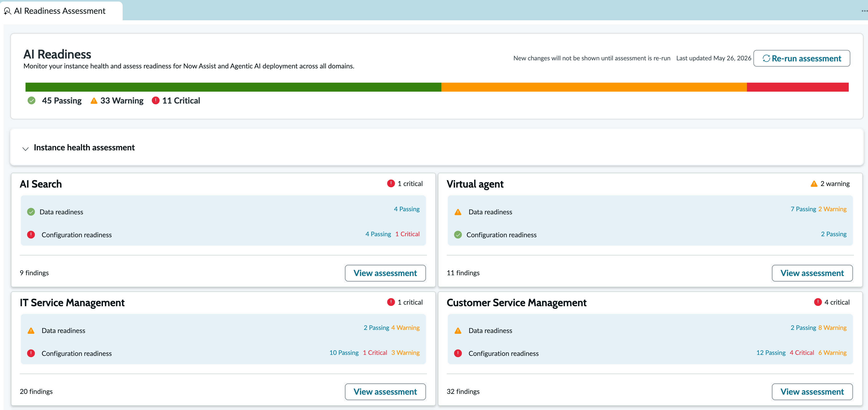Click IT Service Management Configuration readiness critical icon

click(x=31, y=353)
